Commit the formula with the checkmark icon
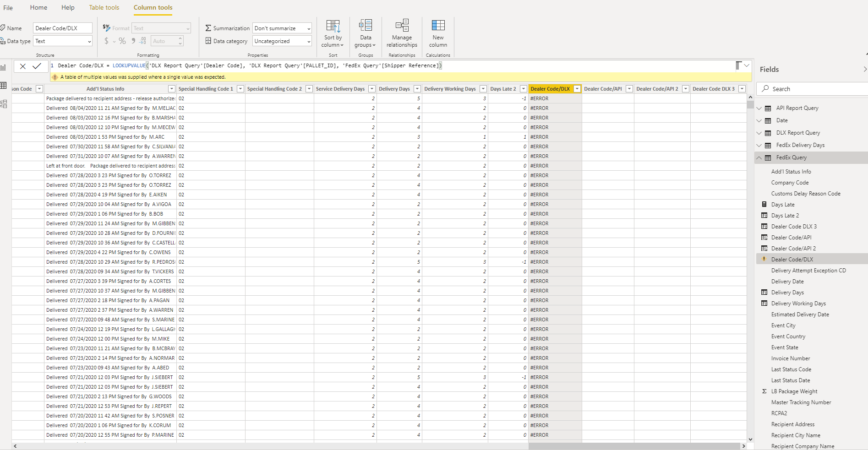The width and height of the screenshot is (868, 450). pos(37,66)
